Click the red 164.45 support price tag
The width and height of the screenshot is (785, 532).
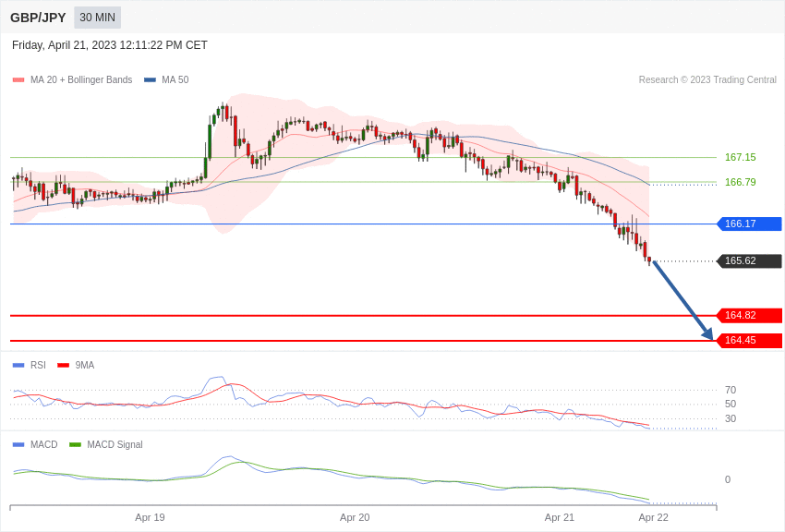(750, 340)
